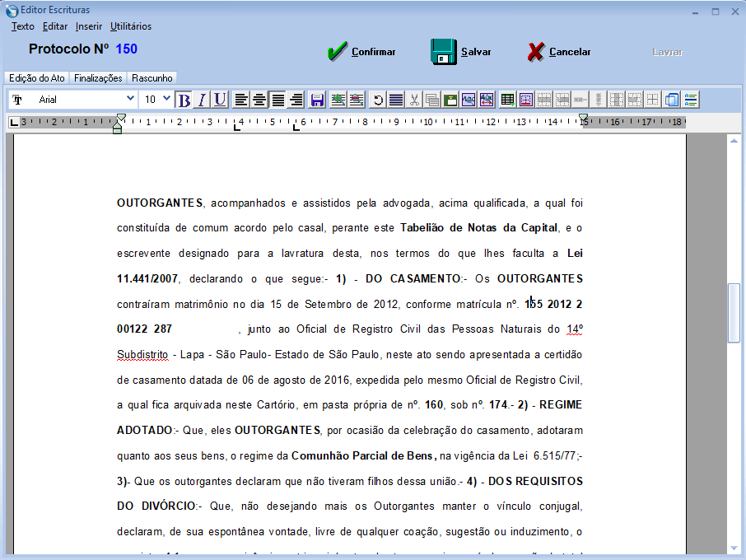
Task: Toggle Italic formatting button
Action: click(202, 100)
